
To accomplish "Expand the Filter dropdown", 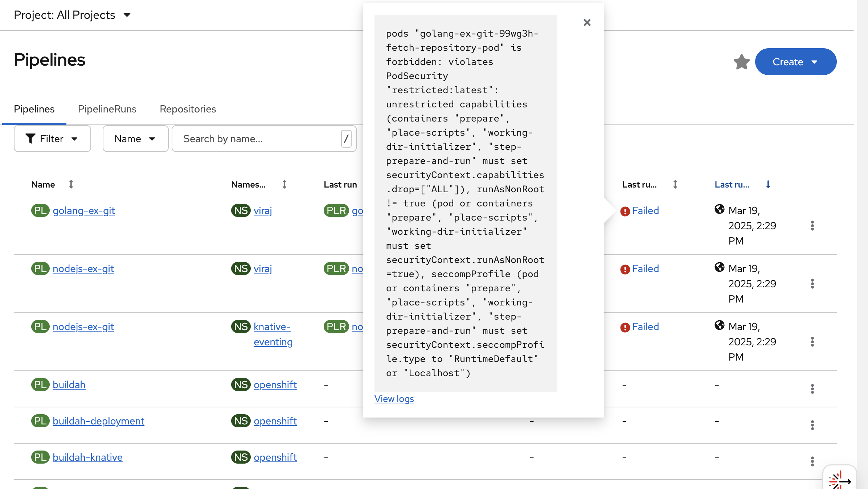I will coord(52,139).
